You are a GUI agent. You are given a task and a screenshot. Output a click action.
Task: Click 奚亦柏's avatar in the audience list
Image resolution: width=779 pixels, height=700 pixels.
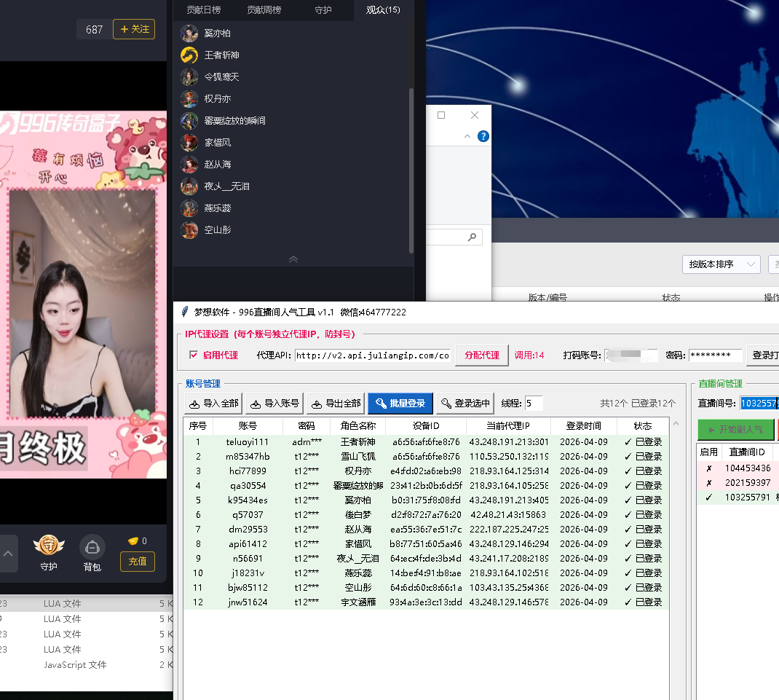(x=189, y=34)
